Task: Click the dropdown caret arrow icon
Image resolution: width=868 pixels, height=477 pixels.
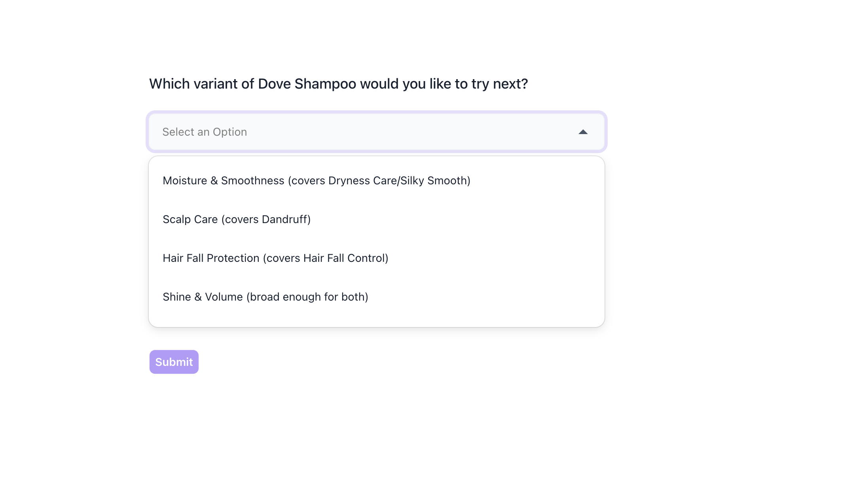Action: 583,132
